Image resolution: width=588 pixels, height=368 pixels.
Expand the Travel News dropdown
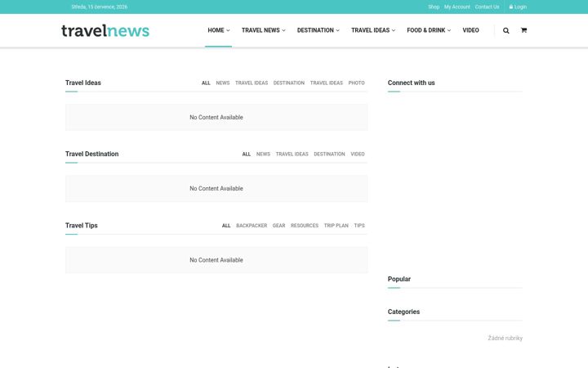264,30
